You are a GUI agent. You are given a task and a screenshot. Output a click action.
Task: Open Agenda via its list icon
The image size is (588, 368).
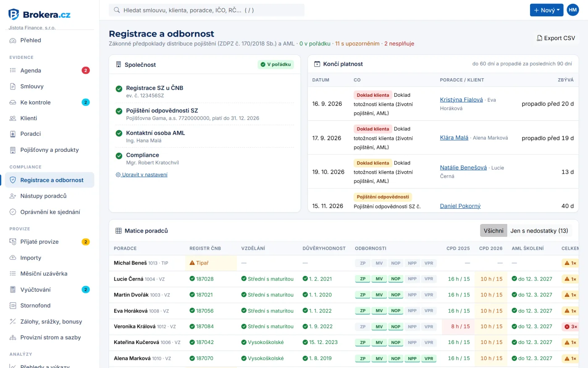(x=13, y=71)
